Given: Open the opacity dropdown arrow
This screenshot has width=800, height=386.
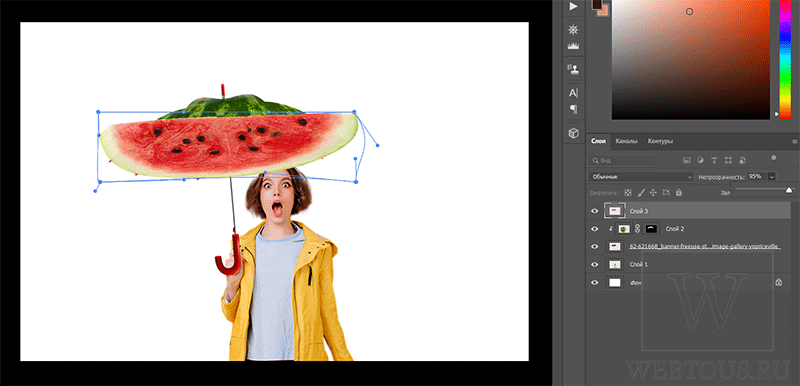Looking at the screenshot, I should 771,176.
